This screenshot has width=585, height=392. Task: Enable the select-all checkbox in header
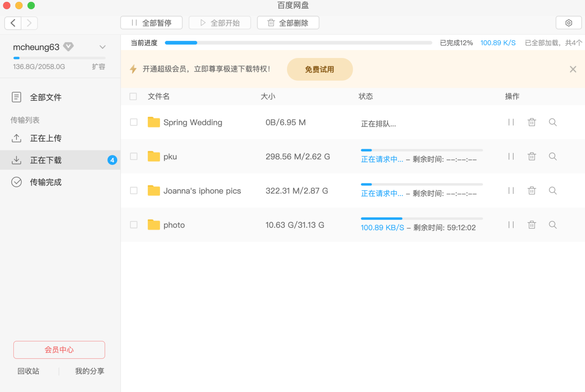click(x=133, y=96)
